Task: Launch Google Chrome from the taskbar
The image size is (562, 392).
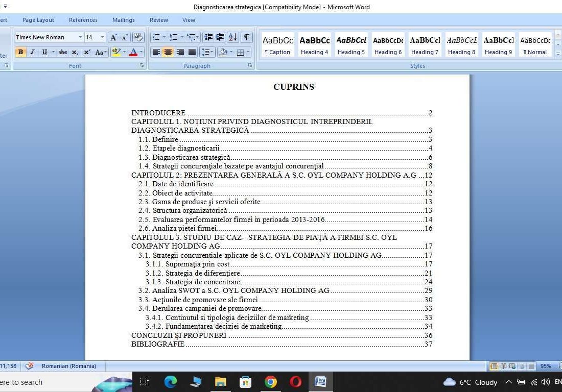Action: click(270, 382)
